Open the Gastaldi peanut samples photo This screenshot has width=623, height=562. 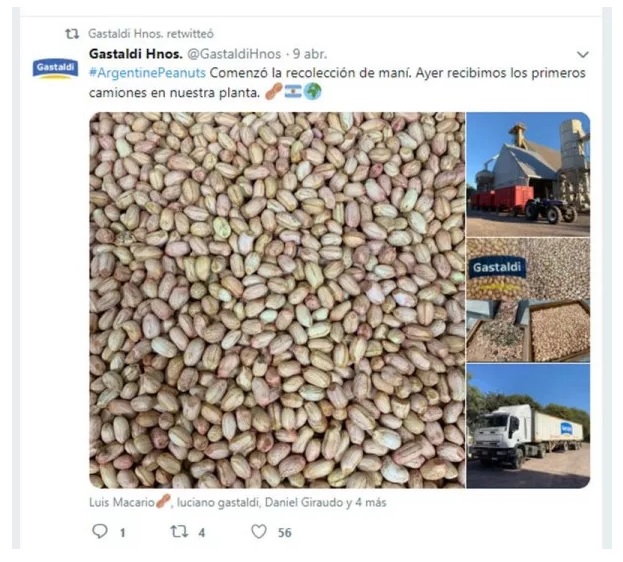point(528,300)
